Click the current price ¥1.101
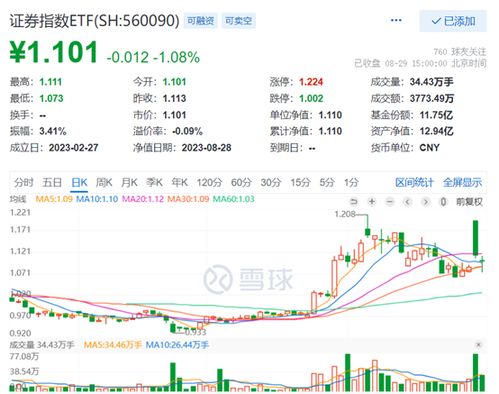 [x=53, y=52]
